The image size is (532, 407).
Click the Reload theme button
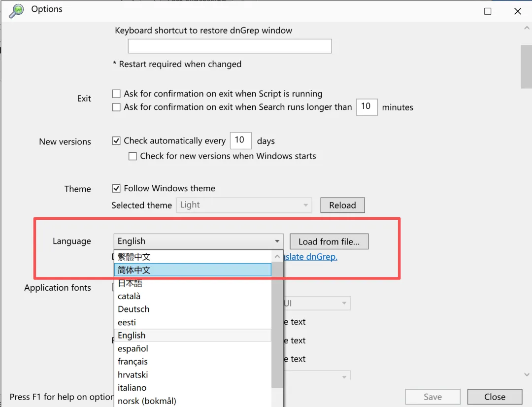342,205
